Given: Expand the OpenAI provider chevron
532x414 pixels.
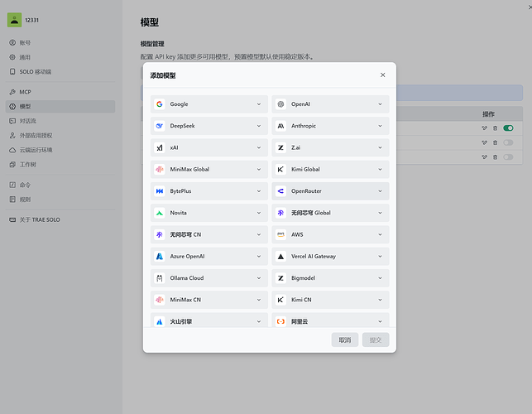Looking at the screenshot, I should (x=380, y=104).
